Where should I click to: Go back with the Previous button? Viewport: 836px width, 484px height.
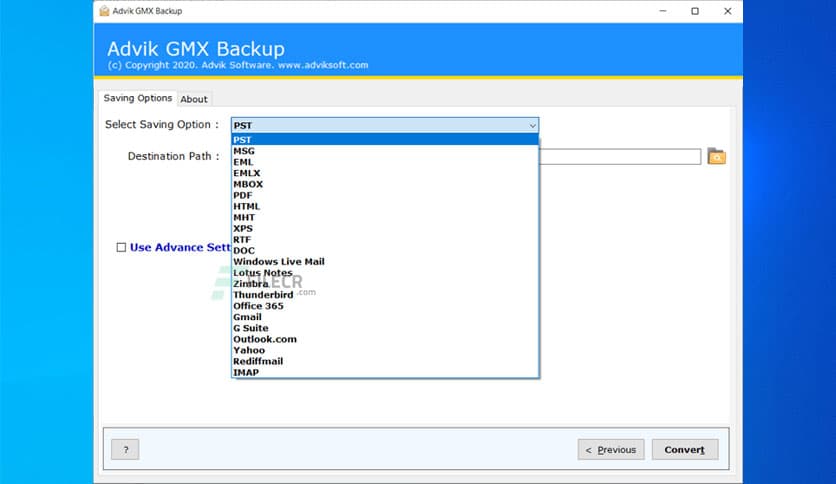tap(610, 449)
